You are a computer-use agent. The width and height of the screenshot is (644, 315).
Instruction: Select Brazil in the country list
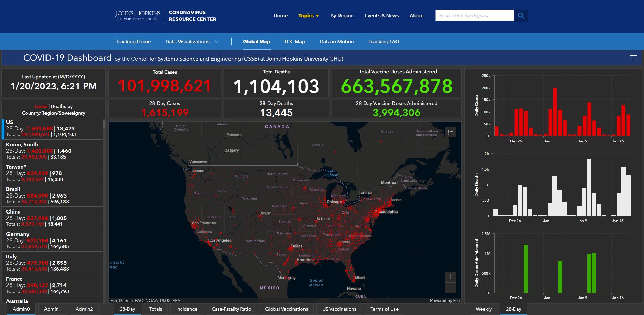coord(52,196)
